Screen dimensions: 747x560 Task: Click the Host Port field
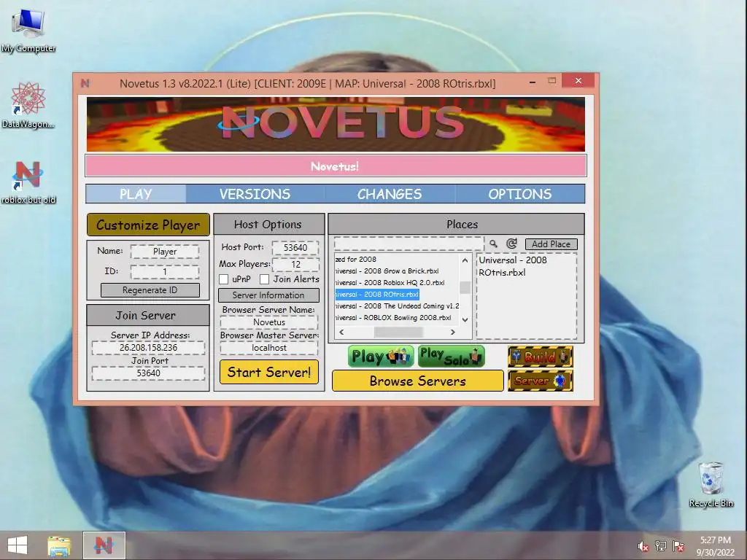295,248
